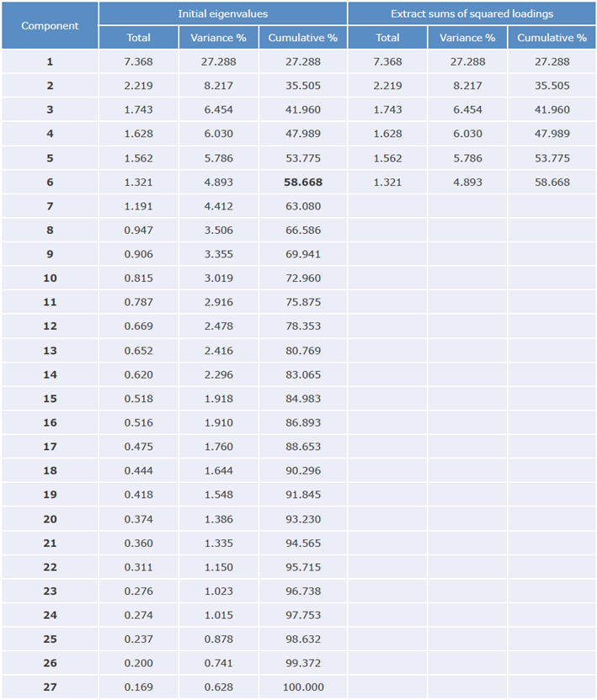Select the component 20 row label

(x=50, y=519)
